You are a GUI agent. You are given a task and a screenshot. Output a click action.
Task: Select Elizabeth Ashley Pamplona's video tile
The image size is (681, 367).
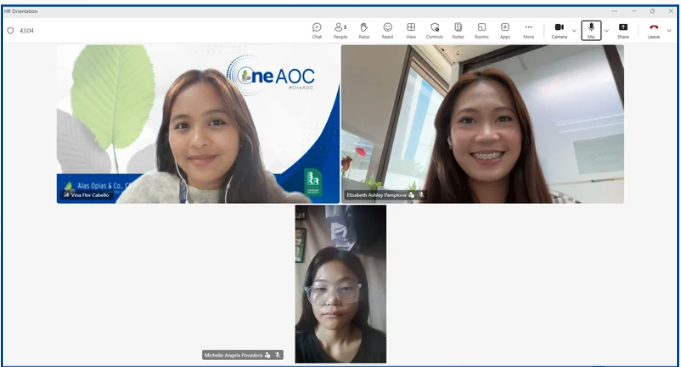[x=483, y=124]
